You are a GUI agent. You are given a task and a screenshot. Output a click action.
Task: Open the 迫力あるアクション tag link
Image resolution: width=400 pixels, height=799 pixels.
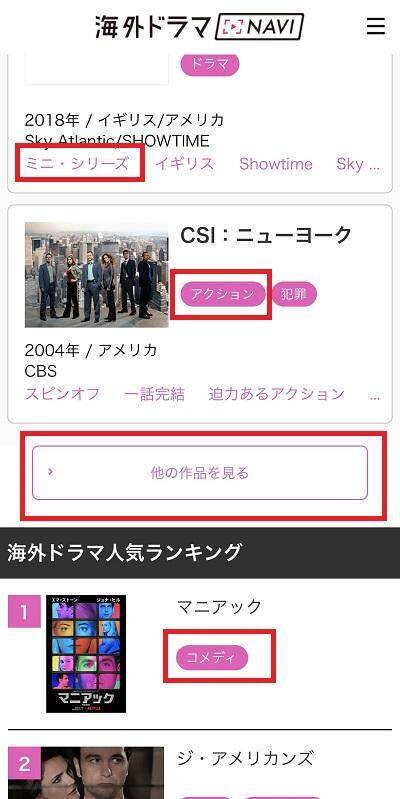tap(276, 394)
